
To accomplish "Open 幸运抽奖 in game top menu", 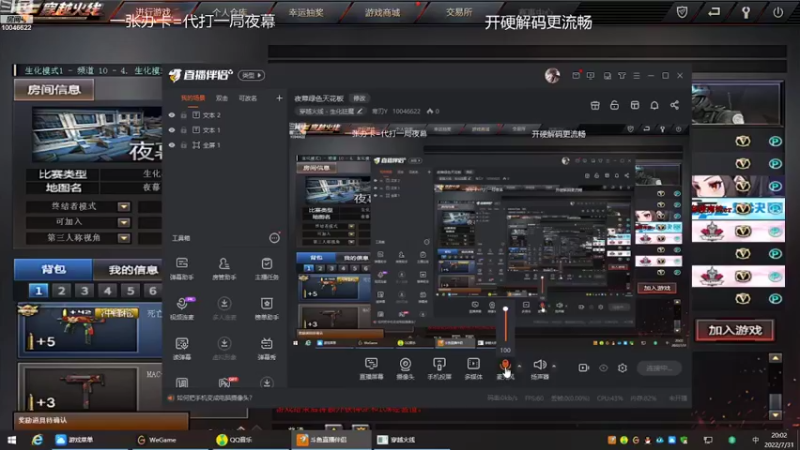I will [x=306, y=12].
